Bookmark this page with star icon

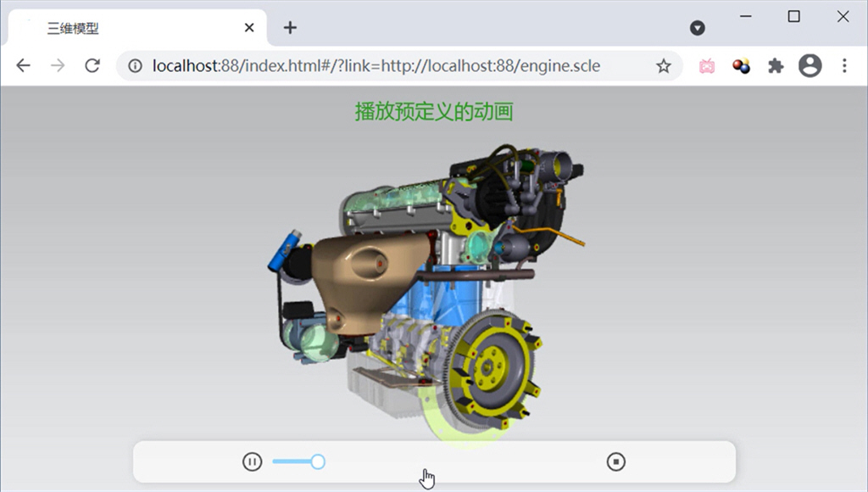click(x=663, y=66)
